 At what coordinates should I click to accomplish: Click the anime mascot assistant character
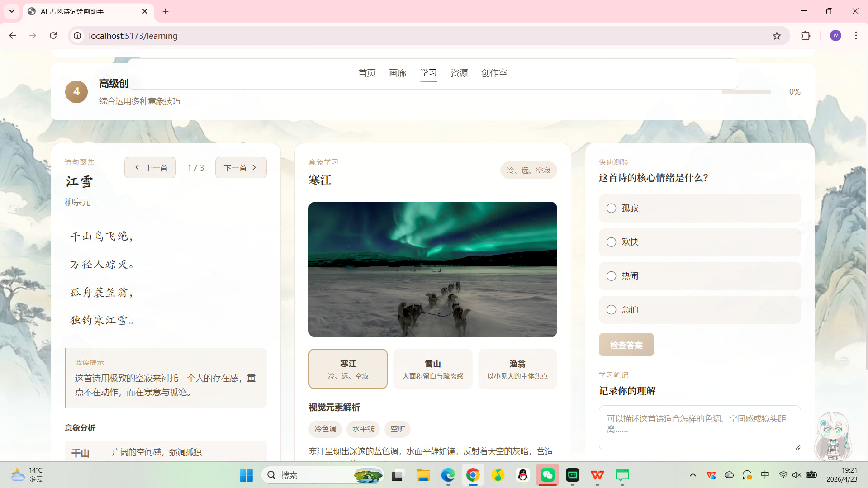[833, 436]
